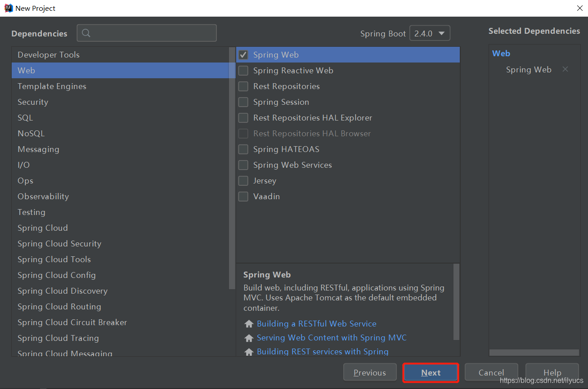This screenshot has height=389, width=588.
Task: Select Spring Cloud Discovery category
Action: pyautogui.click(x=121, y=291)
